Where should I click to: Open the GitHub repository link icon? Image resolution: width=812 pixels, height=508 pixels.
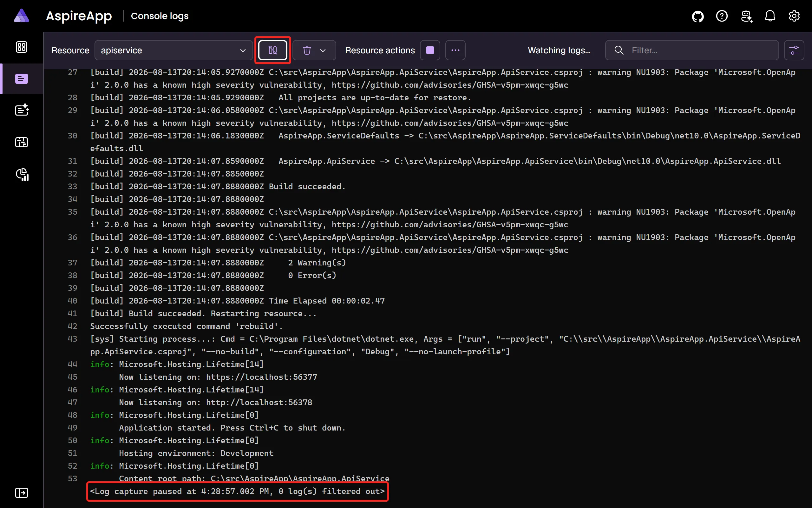pyautogui.click(x=697, y=16)
